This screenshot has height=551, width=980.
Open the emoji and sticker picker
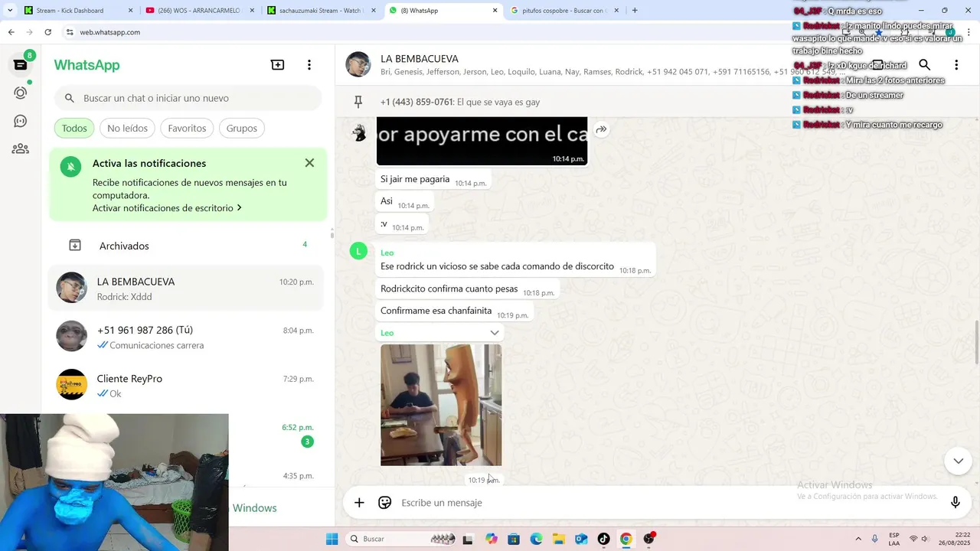385,503
